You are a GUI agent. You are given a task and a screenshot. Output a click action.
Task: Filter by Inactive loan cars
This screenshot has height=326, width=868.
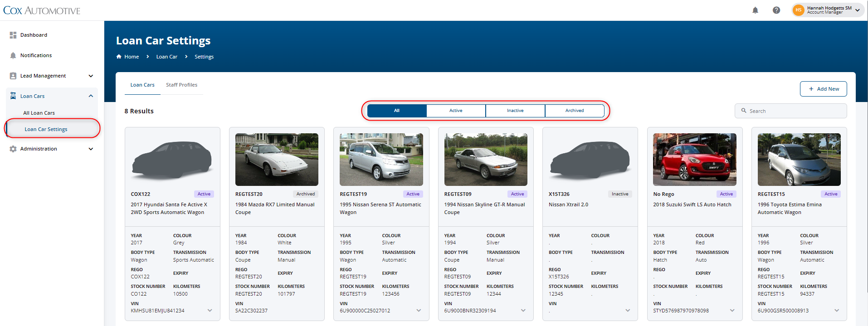[515, 111]
